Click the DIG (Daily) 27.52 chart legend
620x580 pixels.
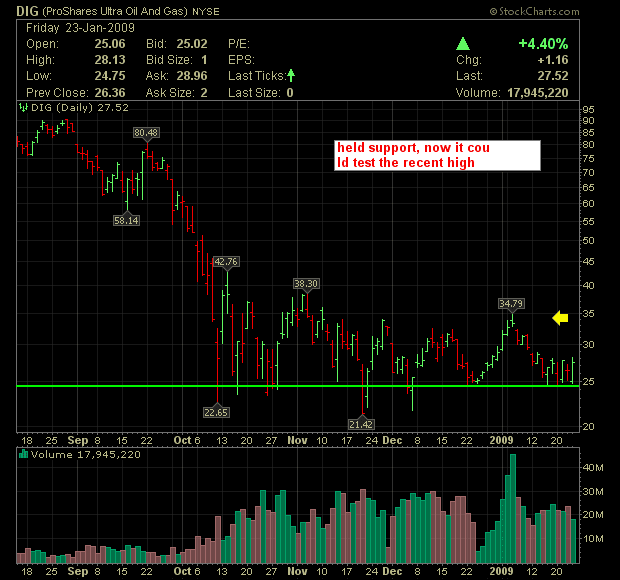[80, 108]
